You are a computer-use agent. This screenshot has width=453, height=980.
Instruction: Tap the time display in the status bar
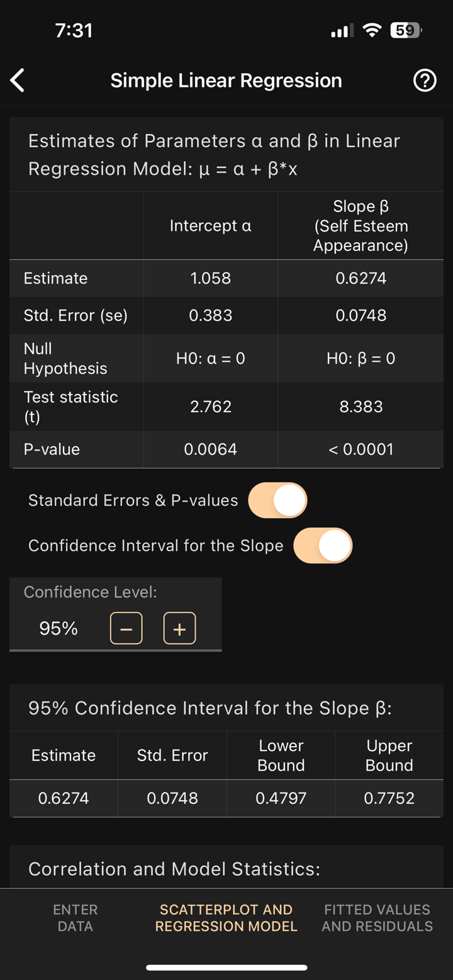click(74, 30)
